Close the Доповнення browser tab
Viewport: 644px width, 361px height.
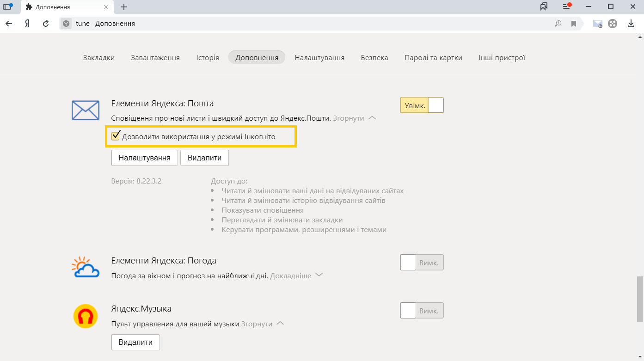click(106, 7)
